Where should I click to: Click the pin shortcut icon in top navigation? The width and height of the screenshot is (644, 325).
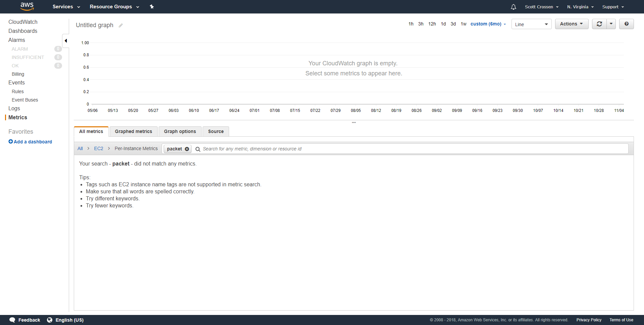152,7
